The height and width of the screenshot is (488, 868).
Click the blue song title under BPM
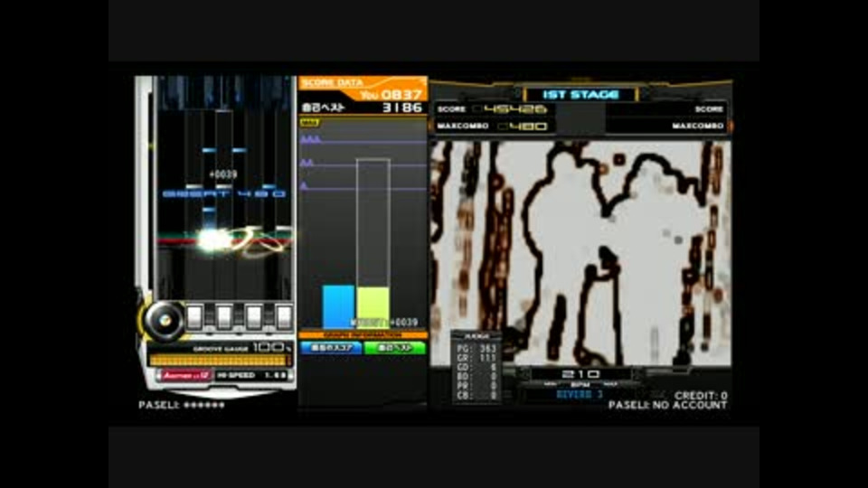[x=580, y=395]
